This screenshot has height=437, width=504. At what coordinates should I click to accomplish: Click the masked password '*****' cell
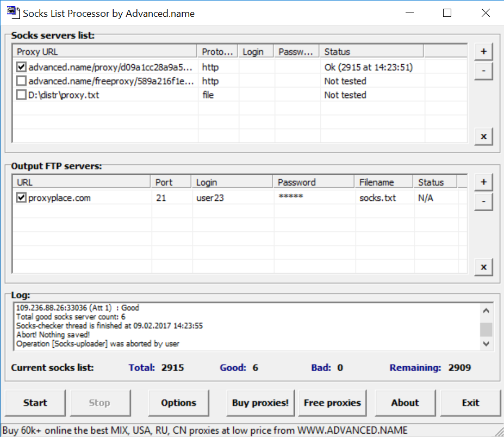tap(291, 196)
